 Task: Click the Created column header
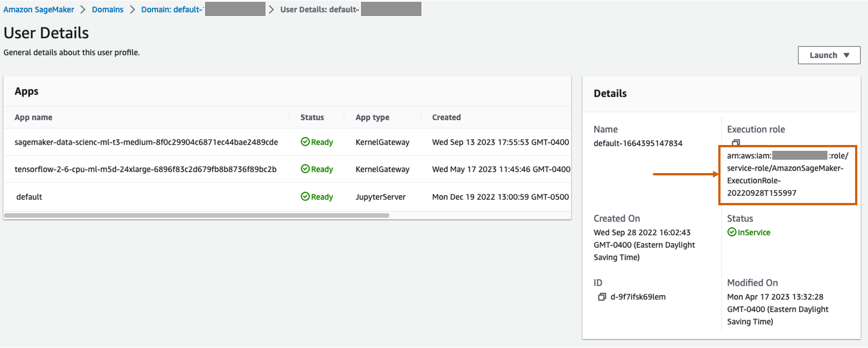[x=446, y=117]
